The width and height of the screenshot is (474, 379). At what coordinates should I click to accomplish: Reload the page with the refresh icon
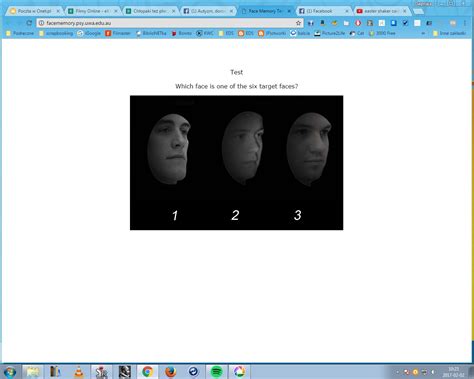pos(29,23)
